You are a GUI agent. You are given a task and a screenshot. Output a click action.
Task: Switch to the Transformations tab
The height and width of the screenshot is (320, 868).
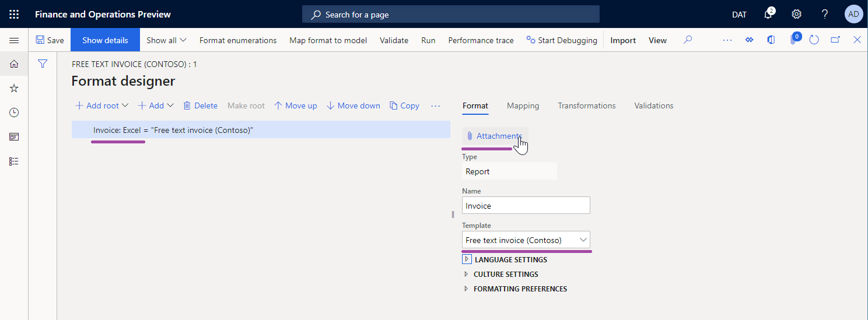pyautogui.click(x=586, y=106)
